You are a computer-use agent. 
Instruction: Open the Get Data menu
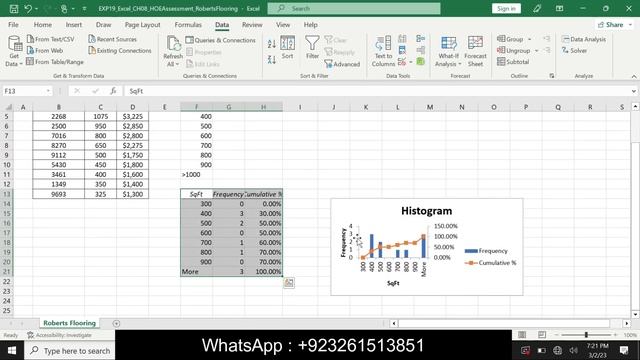[14, 51]
